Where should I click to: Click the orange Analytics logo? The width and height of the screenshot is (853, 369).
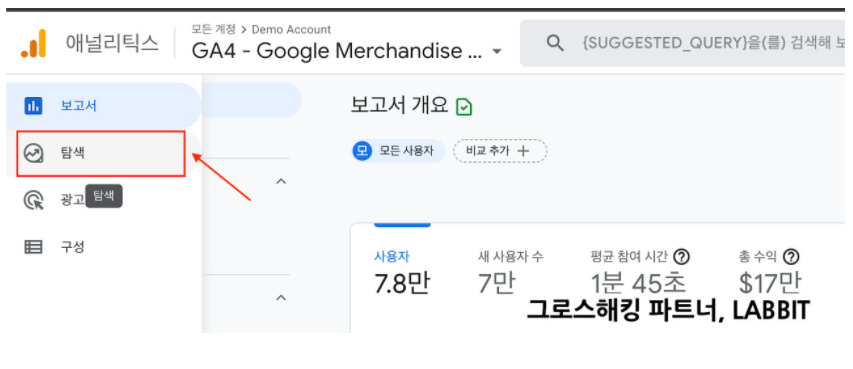point(34,44)
